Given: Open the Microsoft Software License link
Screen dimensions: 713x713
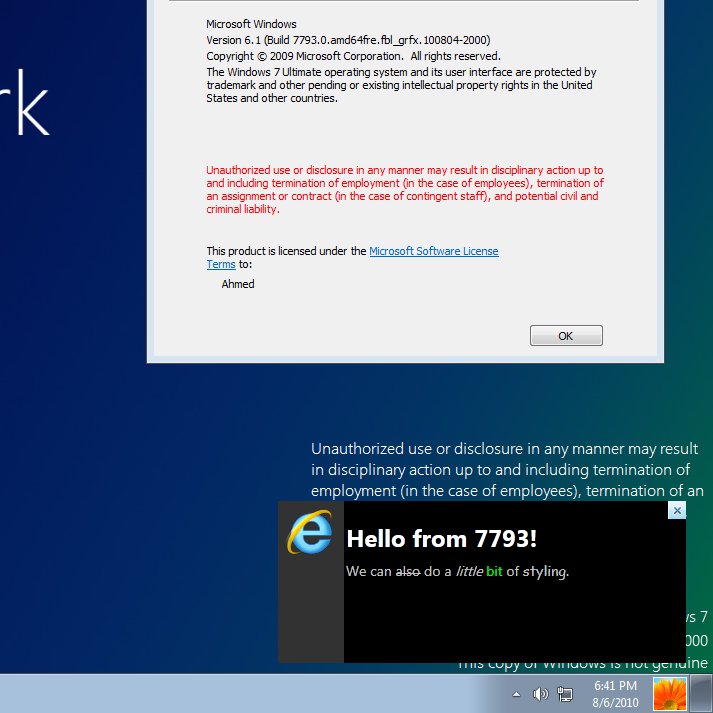Looking at the screenshot, I should pos(433,251).
